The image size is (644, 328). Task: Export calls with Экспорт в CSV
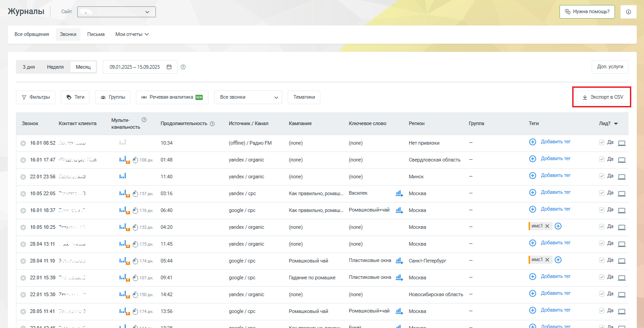point(603,97)
